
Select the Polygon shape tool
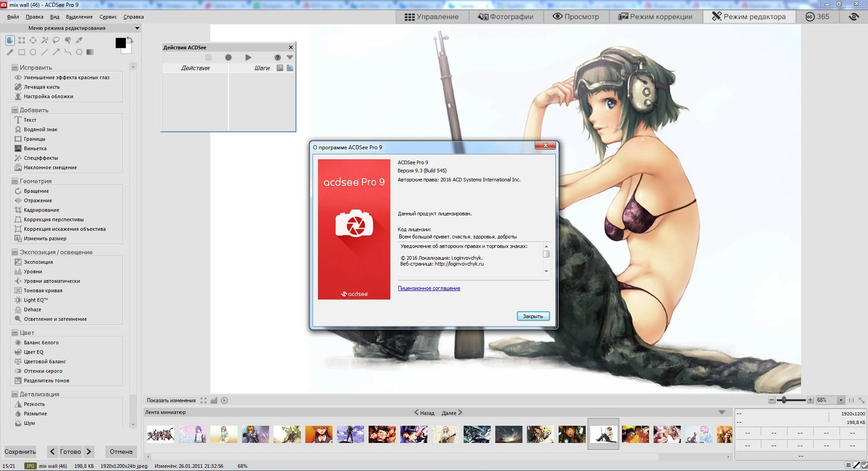click(x=79, y=52)
